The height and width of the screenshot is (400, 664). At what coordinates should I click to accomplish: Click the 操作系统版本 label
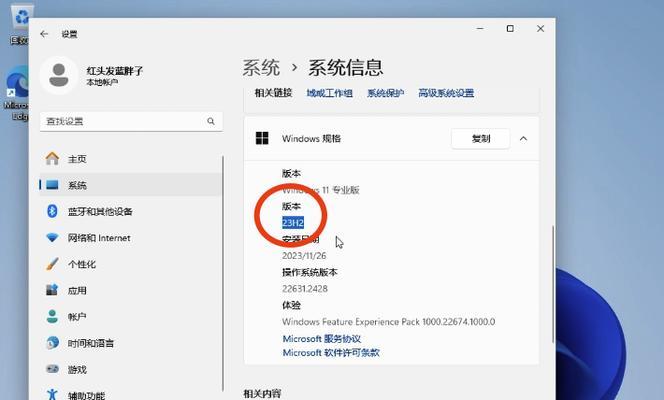coord(310,272)
